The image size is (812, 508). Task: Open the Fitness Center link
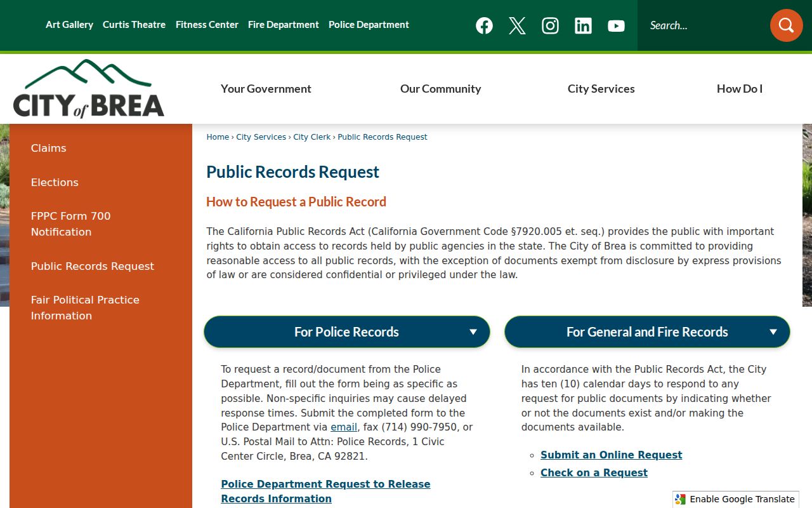click(x=207, y=25)
